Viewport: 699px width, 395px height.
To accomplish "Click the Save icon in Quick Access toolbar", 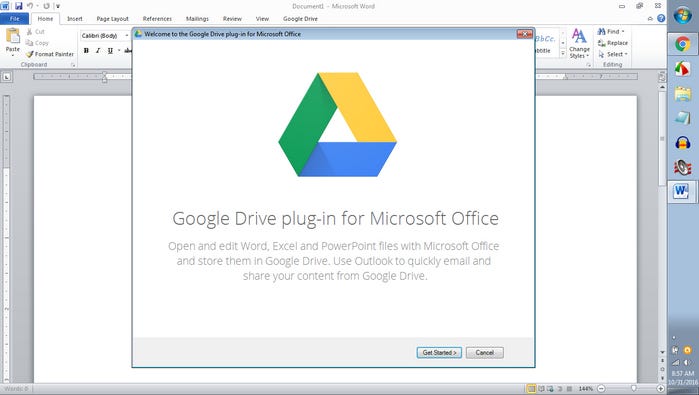I will (x=18, y=6).
